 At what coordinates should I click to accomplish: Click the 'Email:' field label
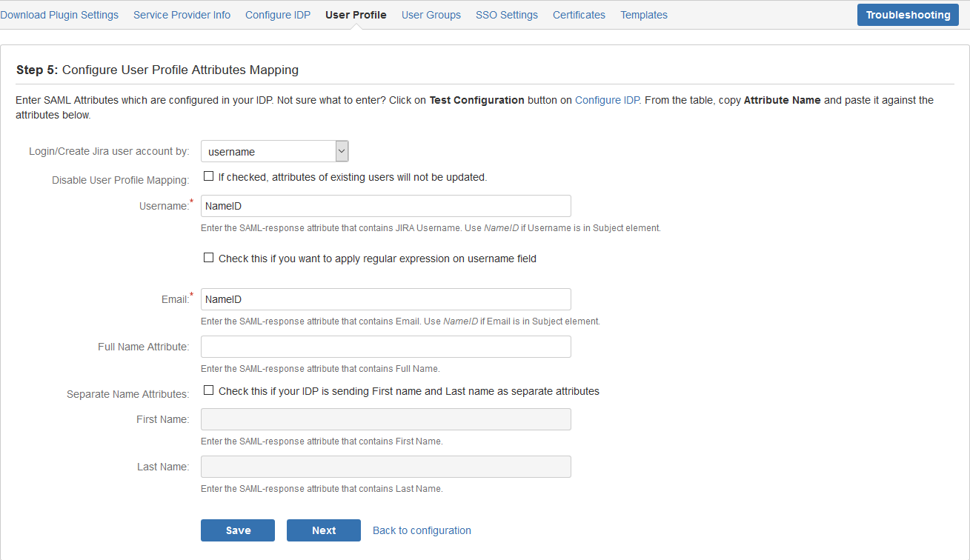coord(177,299)
